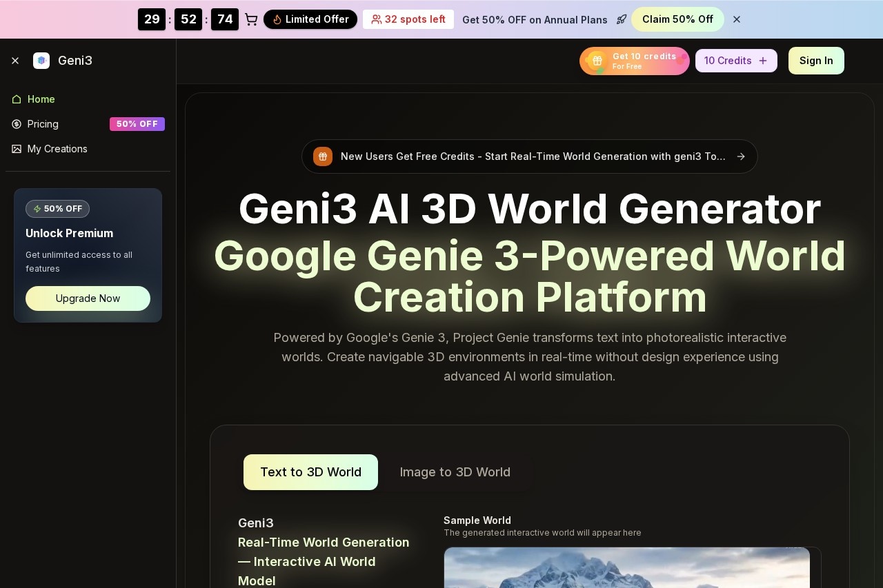This screenshot has height=588, width=883.
Task: Click the 32 spots left badge
Action: click(408, 19)
